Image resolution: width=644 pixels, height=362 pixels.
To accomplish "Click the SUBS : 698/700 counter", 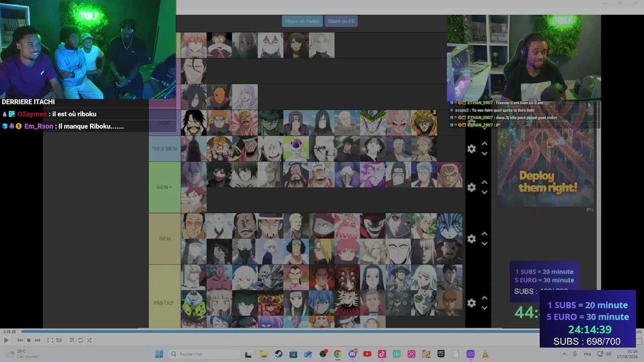I will click(587, 342).
